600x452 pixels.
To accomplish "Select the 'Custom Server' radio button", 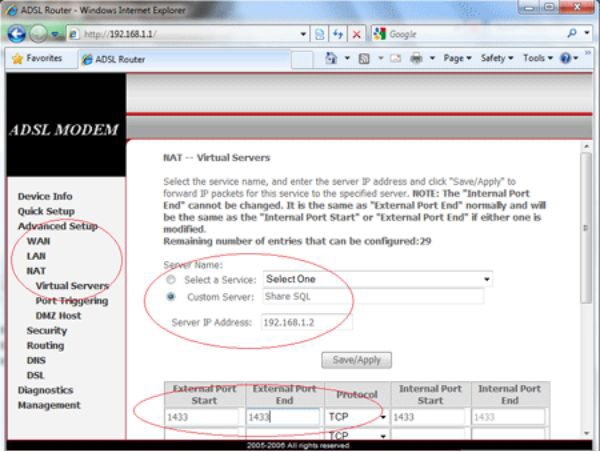I will (171, 297).
